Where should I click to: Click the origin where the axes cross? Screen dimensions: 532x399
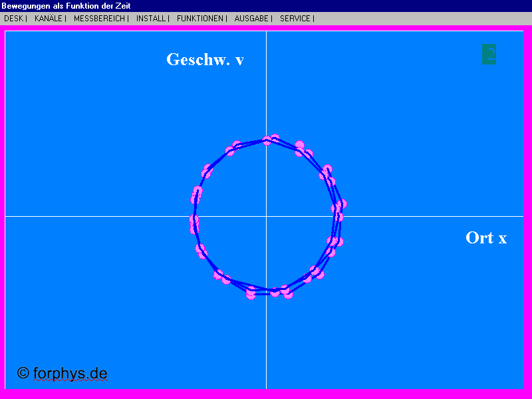[267, 215]
